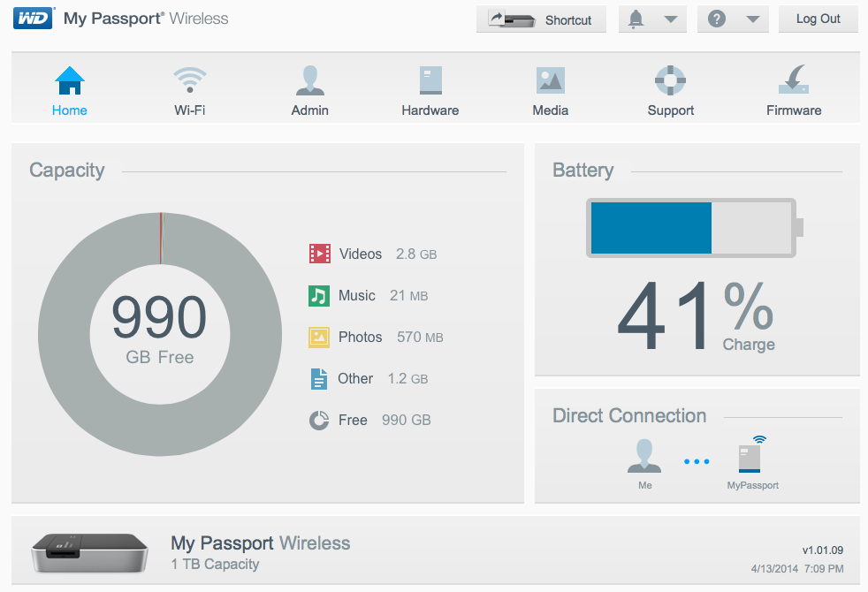Click the Home house icon
Viewport: 868px width, 592px height.
[x=69, y=80]
